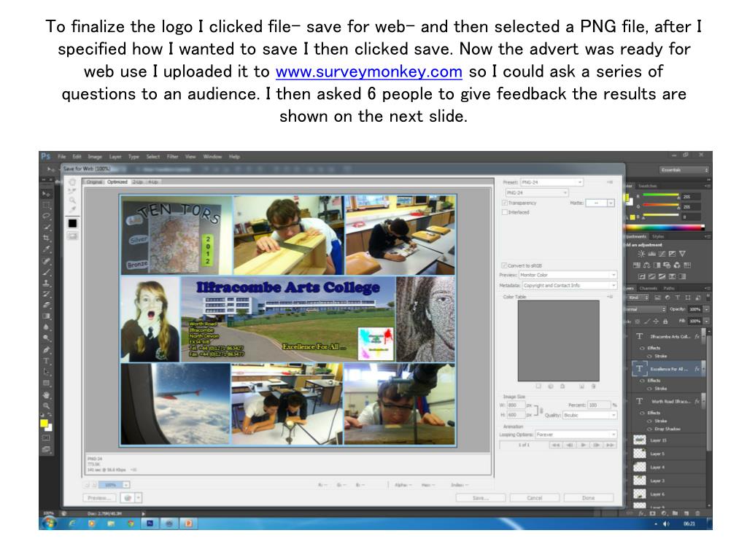747x560 pixels.
Task: Select the Quick Selection tool
Action: click(x=46, y=227)
